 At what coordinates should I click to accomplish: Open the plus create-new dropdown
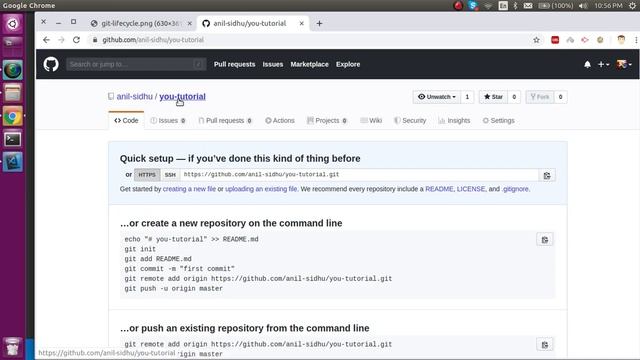603,64
